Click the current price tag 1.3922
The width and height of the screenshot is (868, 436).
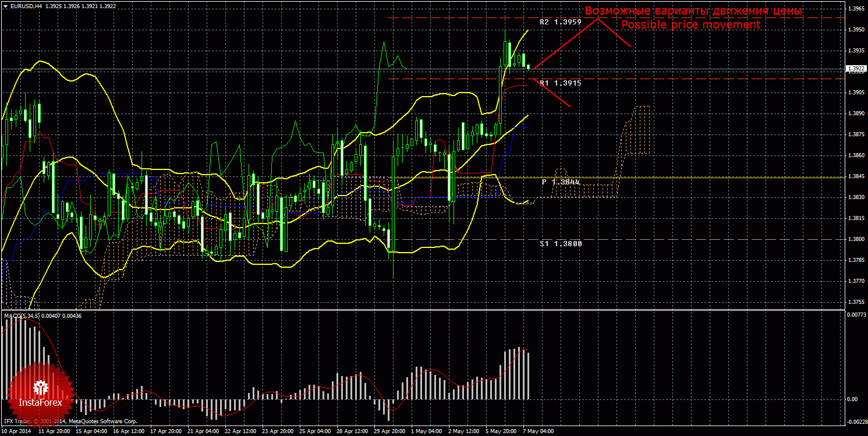coord(855,69)
